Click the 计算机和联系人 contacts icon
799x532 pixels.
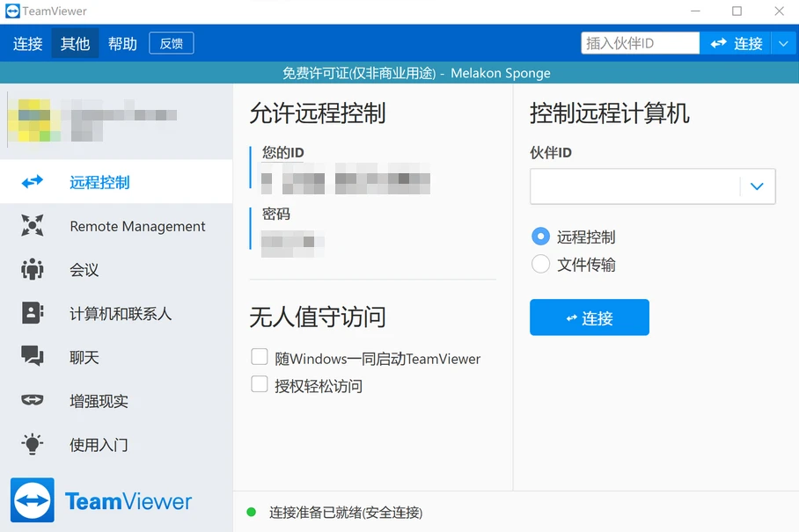pos(32,313)
